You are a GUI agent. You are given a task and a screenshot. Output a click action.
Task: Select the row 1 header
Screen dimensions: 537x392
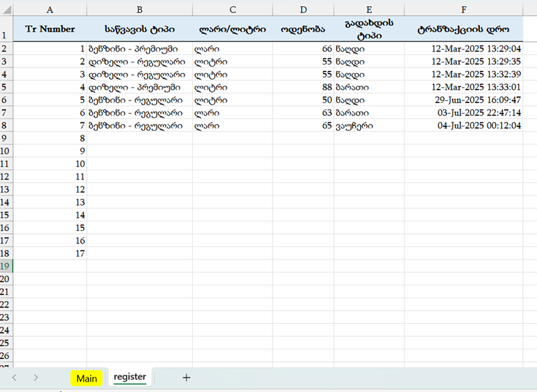pyautogui.click(x=6, y=30)
